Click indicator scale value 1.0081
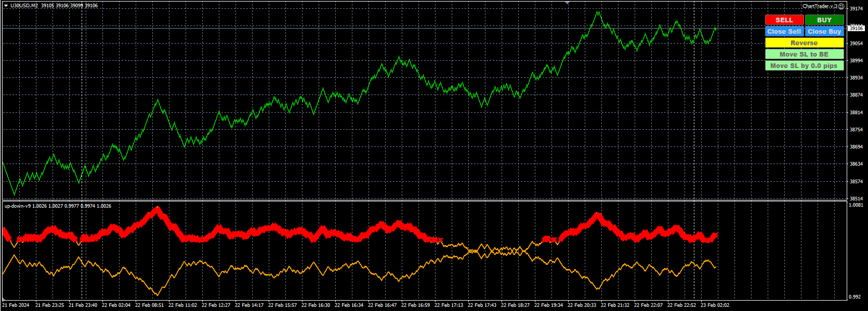 point(856,205)
